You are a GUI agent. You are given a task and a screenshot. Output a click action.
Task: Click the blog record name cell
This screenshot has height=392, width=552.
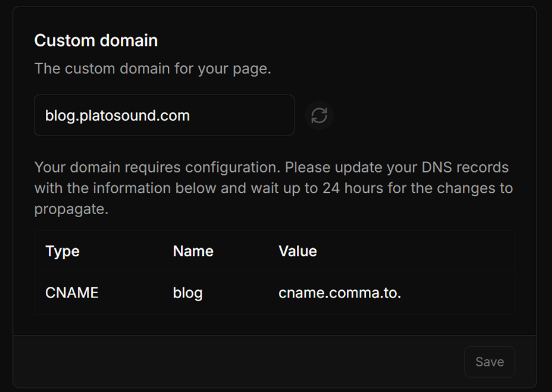(x=188, y=293)
